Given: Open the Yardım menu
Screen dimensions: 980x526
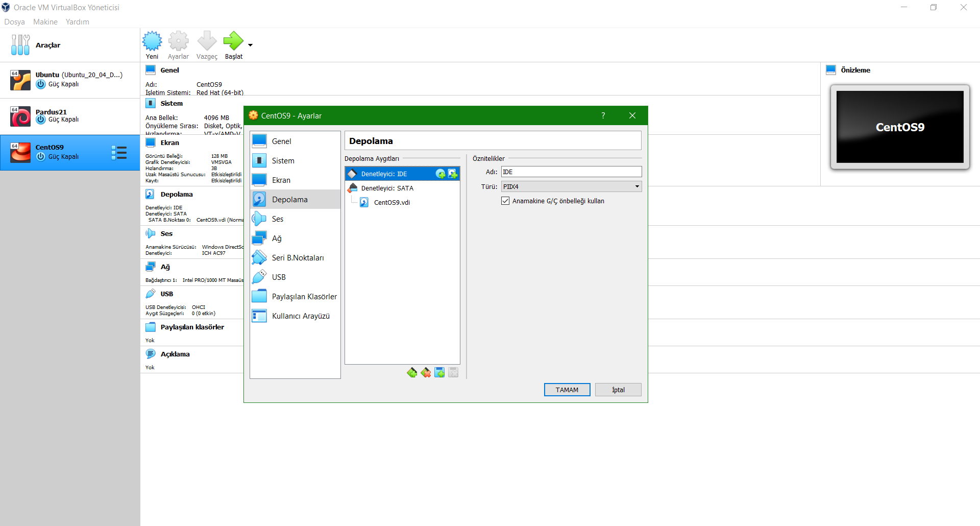Looking at the screenshot, I should (x=78, y=22).
